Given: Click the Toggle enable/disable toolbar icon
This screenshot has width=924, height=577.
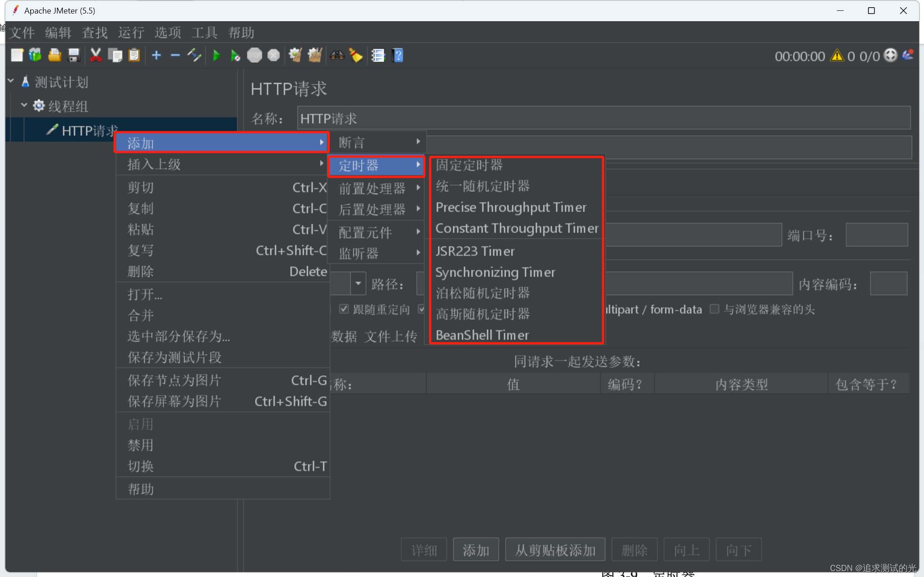Looking at the screenshot, I should point(194,55).
